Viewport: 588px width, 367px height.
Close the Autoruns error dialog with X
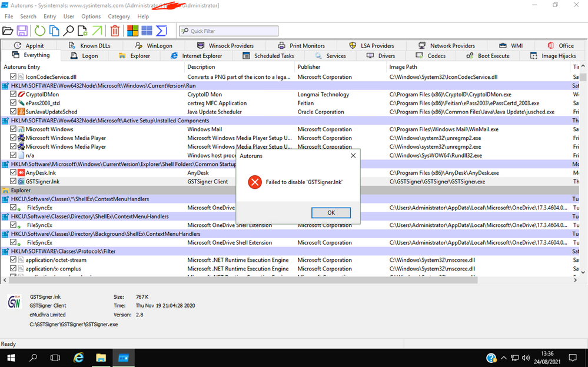click(x=353, y=156)
